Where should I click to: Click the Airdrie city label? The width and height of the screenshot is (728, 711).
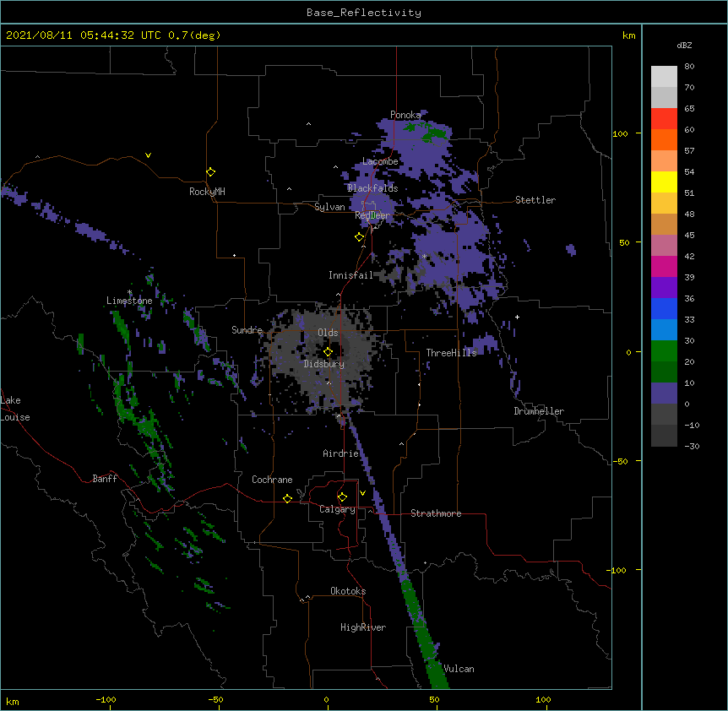click(x=340, y=453)
